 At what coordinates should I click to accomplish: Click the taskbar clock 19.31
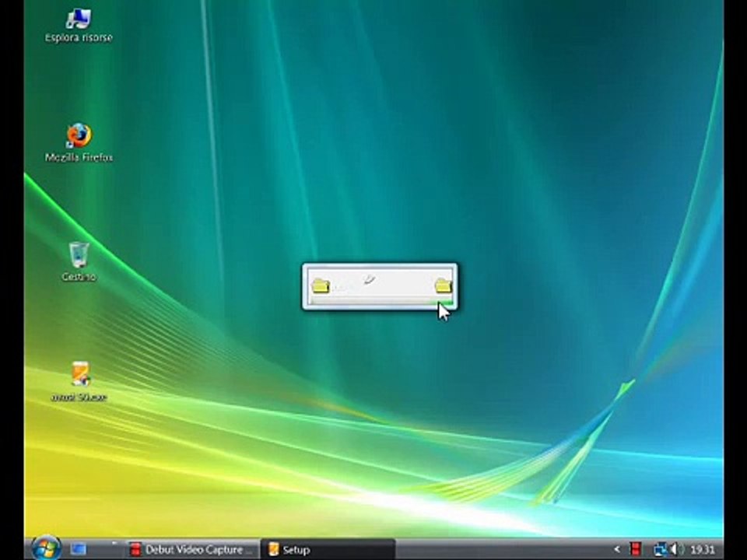pyautogui.click(x=703, y=550)
